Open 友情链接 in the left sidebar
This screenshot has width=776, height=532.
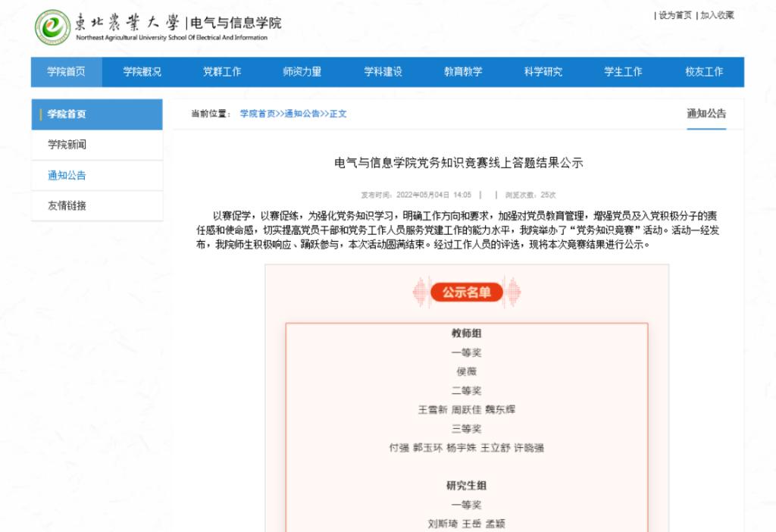67,205
